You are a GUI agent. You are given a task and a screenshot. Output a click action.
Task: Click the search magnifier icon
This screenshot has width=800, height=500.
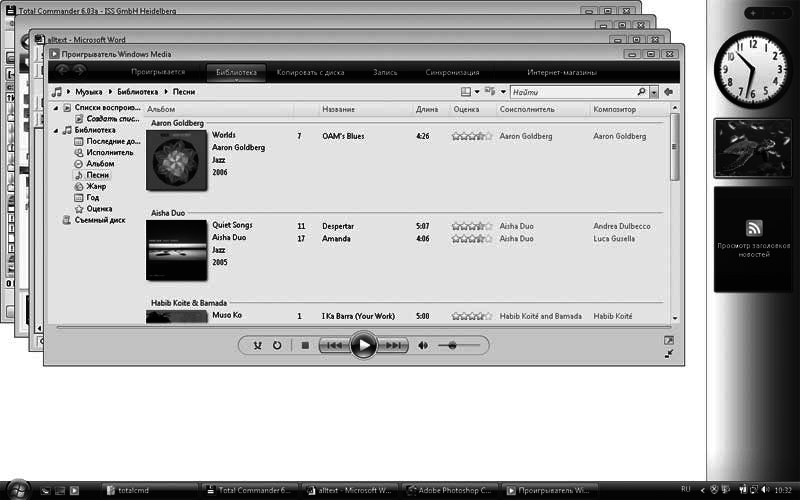click(641, 91)
